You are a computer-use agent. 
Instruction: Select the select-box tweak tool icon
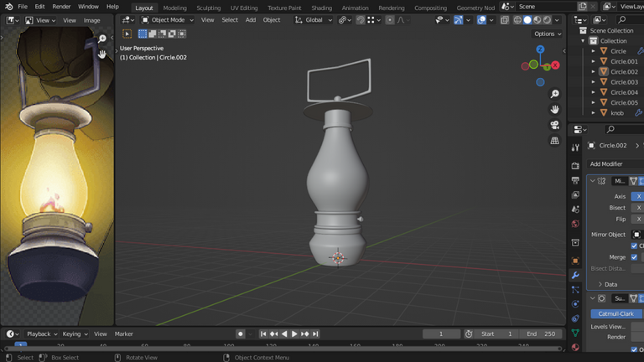[x=127, y=34]
